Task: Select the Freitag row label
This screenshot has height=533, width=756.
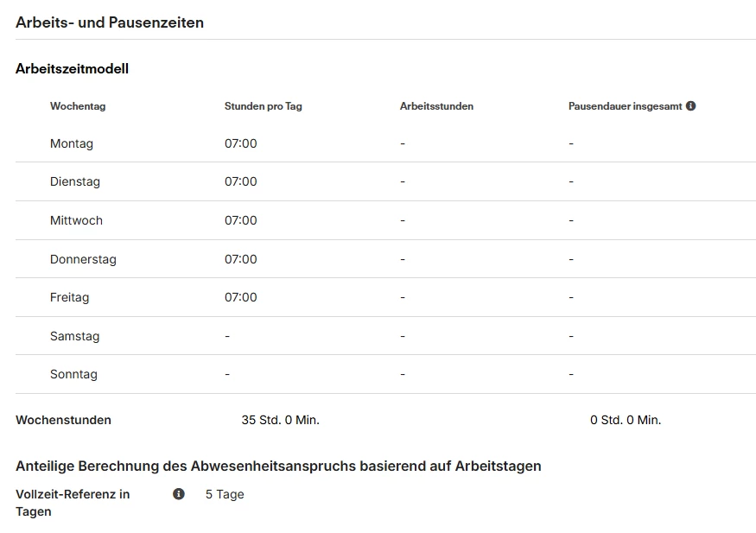Action: click(69, 297)
